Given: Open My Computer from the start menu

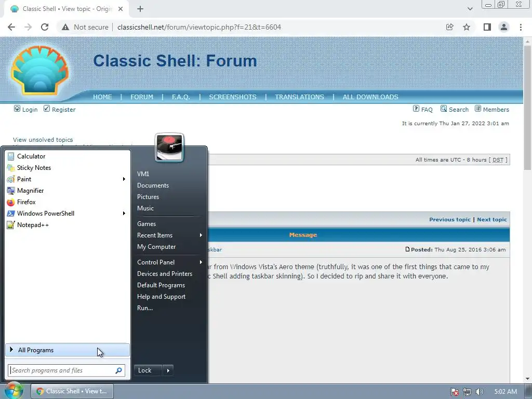Looking at the screenshot, I should point(156,247).
